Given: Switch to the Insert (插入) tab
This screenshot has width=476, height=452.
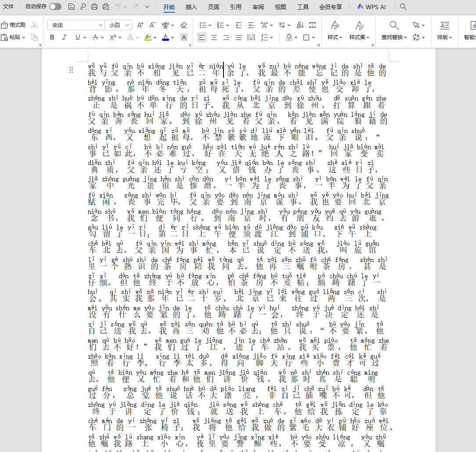Looking at the screenshot, I should click(x=191, y=7).
